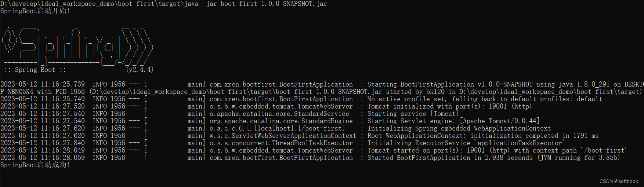Click the "SpringBoot启动开始!" line
The width and height of the screenshot is (644, 187).
point(35,11)
